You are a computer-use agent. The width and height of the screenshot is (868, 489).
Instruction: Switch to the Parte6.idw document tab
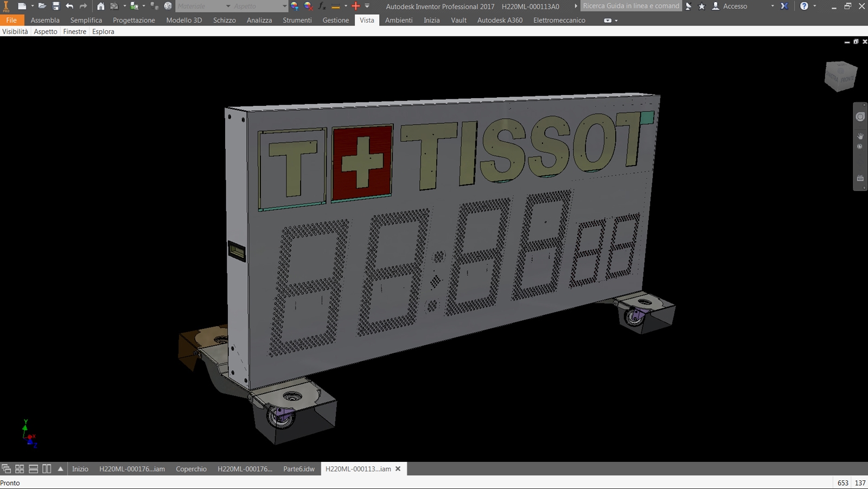point(299,469)
